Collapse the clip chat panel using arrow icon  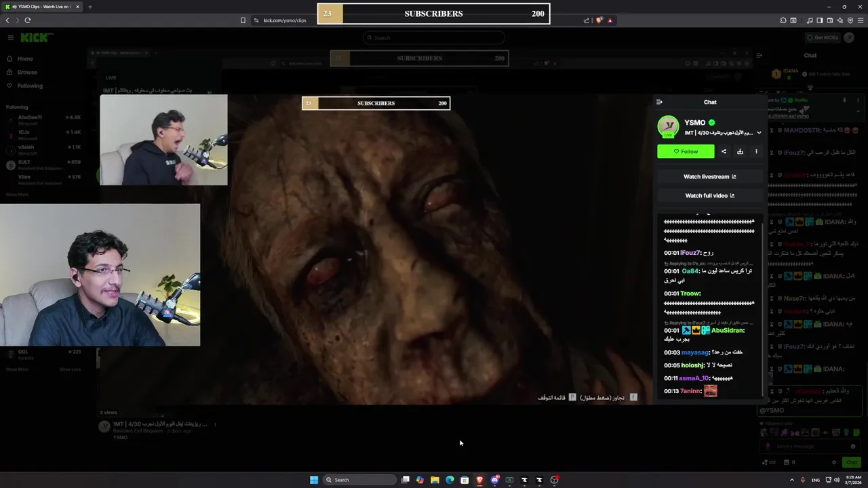tap(659, 102)
